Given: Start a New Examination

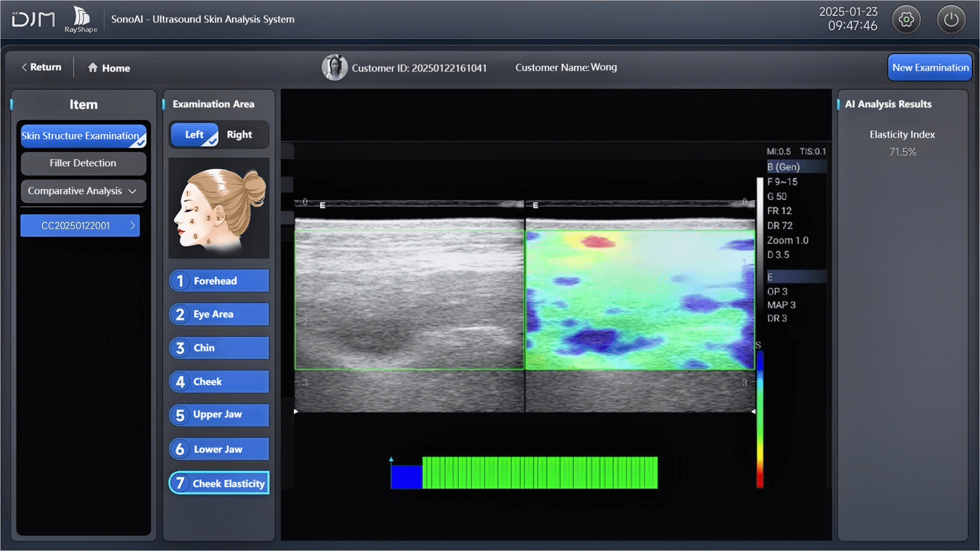Looking at the screenshot, I should [x=930, y=67].
